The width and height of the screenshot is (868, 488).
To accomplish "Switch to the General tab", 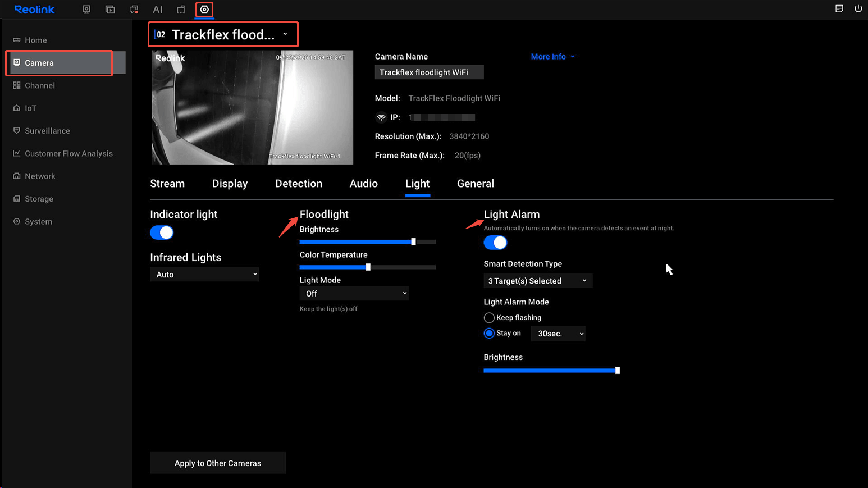I will 476,184.
